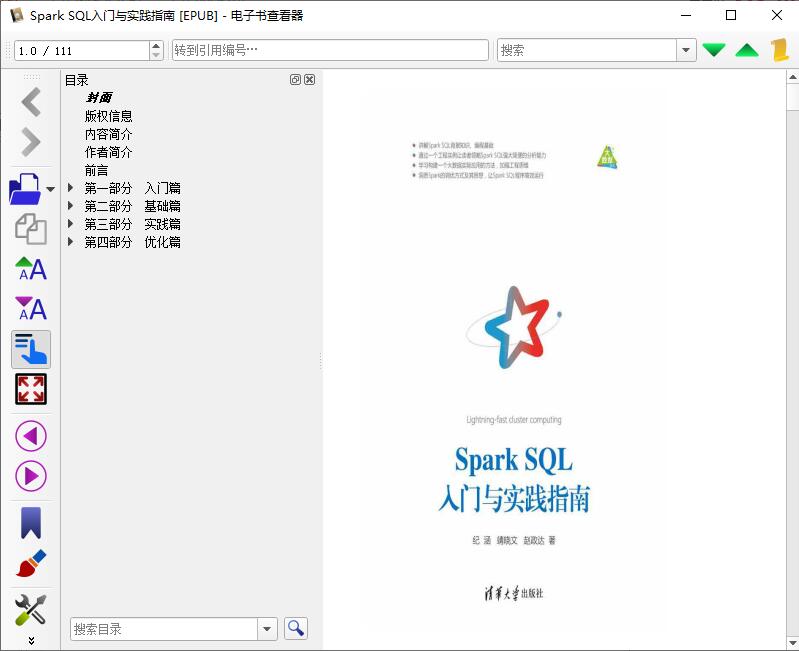Viewport: 799px width, 651px height.
Task: Click the Copy to clipboard icon
Action: coord(31,229)
